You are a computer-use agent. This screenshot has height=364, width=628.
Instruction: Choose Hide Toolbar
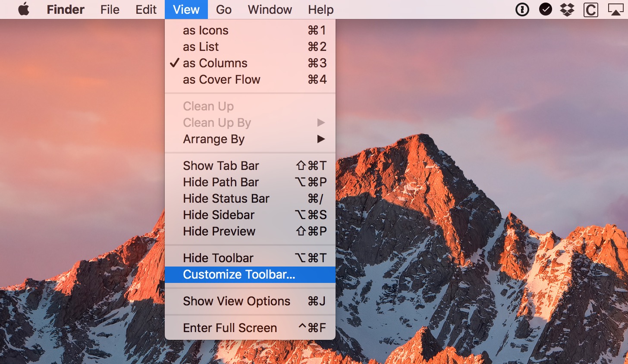[250, 258]
